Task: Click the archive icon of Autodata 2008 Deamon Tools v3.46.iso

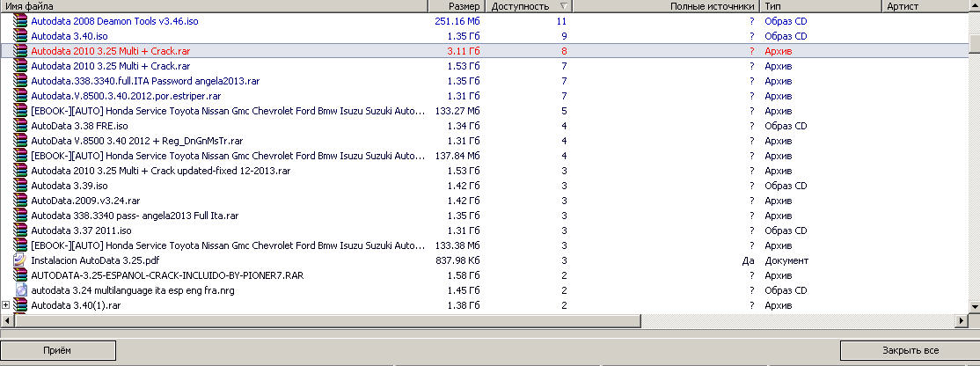Action: click(20, 21)
